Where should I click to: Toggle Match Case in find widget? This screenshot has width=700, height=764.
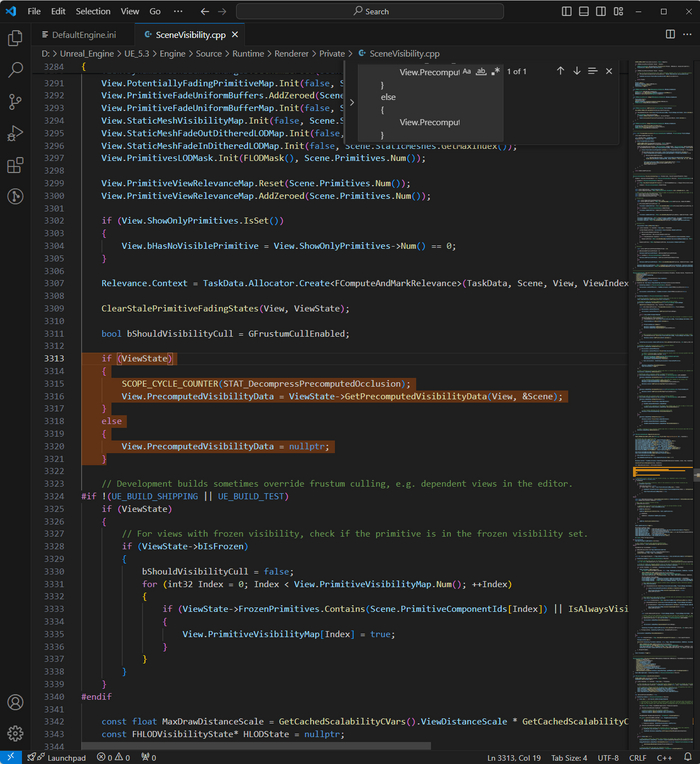(x=467, y=72)
